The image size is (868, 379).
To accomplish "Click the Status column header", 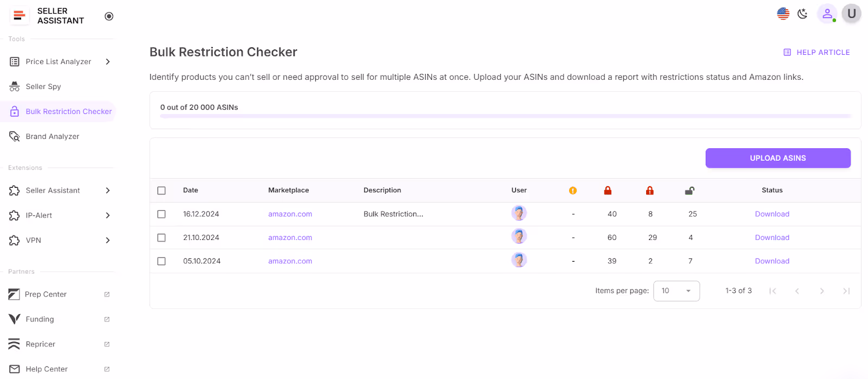I will coord(772,191).
